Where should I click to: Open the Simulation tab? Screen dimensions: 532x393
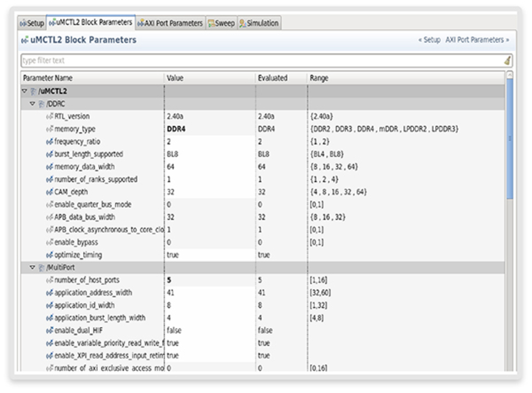(258, 23)
